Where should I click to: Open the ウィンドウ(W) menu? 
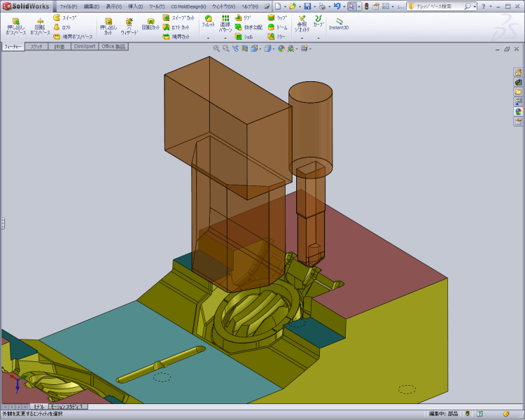click(224, 6)
